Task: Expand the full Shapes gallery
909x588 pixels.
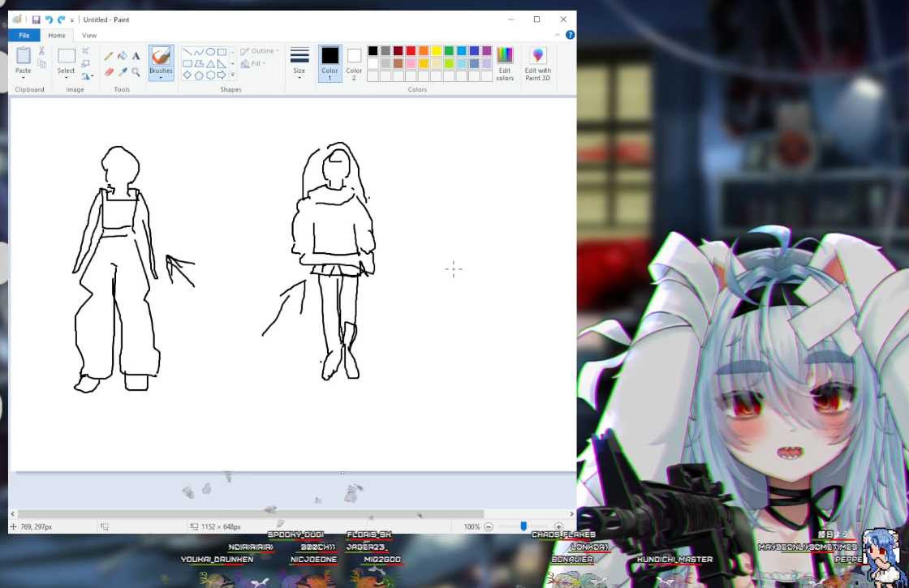Action: [232, 75]
